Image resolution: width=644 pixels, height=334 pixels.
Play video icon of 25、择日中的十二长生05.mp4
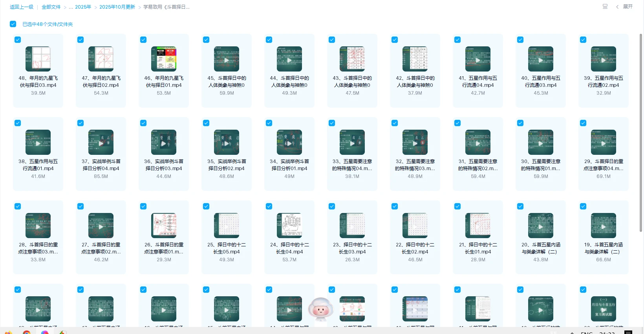point(227,226)
